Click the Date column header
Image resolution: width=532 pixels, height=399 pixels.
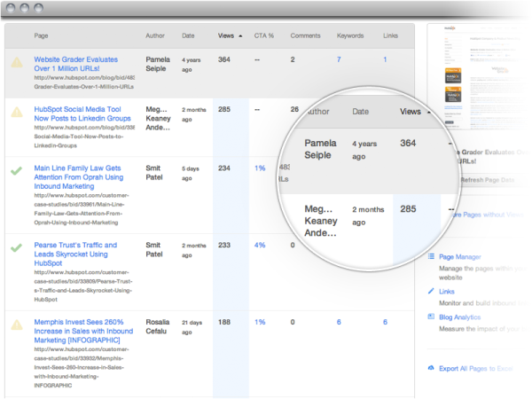click(188, 35)
